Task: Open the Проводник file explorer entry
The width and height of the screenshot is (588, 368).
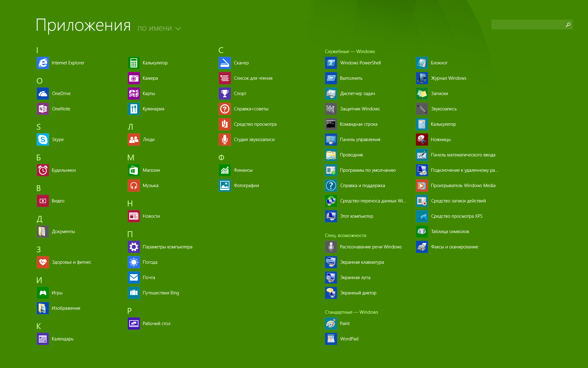Action: pyautogui.click(x=344, y=155)
